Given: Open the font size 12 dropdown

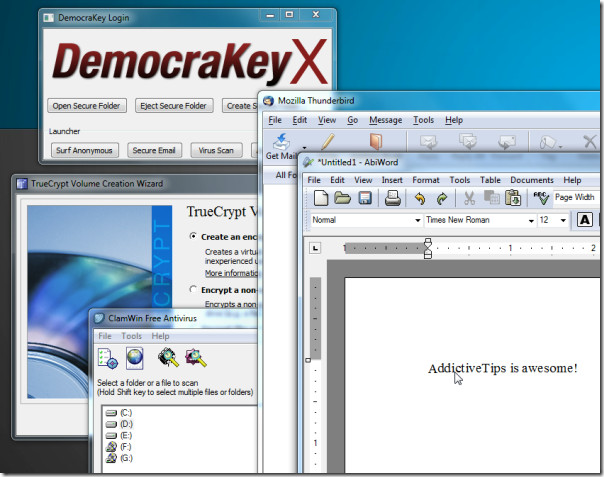Looking at the screenshot, I should tap(563, 220).
